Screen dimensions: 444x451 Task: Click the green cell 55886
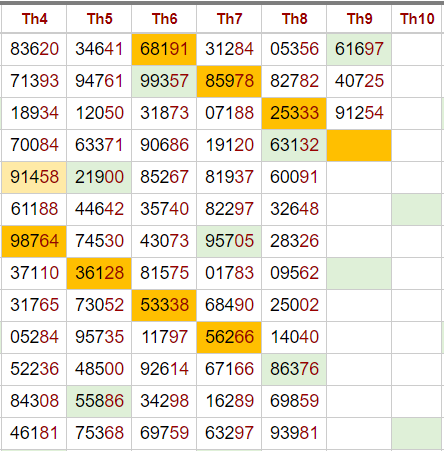click(99, 401)
